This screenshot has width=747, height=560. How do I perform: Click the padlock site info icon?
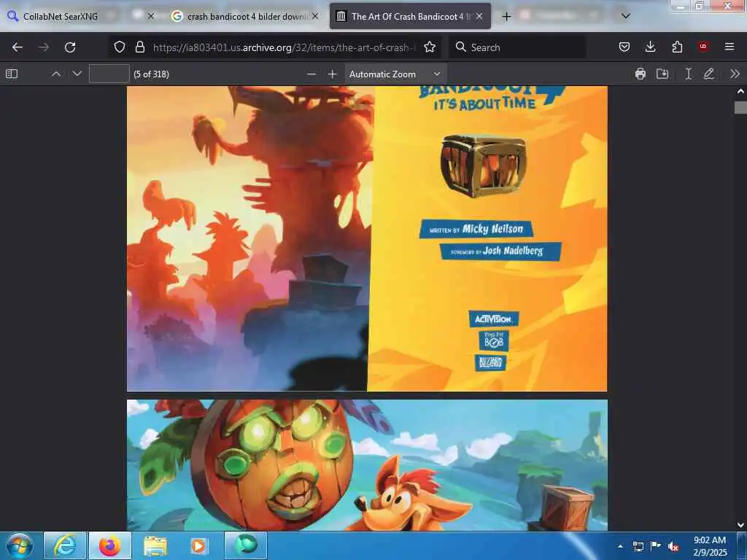(139, 47)
